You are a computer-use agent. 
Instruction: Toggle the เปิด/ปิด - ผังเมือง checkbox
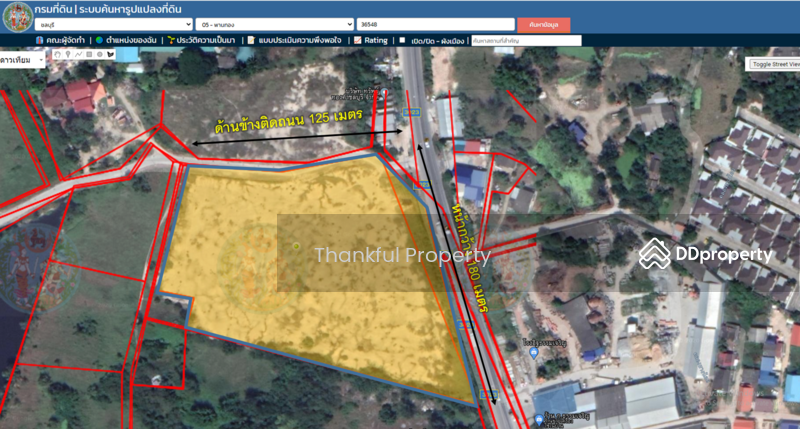(x=402, y=41)
